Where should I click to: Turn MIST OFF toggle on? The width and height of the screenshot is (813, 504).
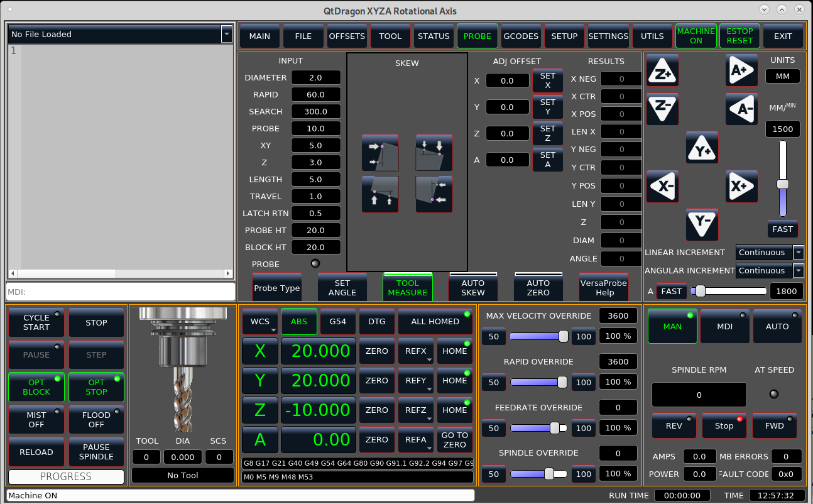(x=36, y=420)
